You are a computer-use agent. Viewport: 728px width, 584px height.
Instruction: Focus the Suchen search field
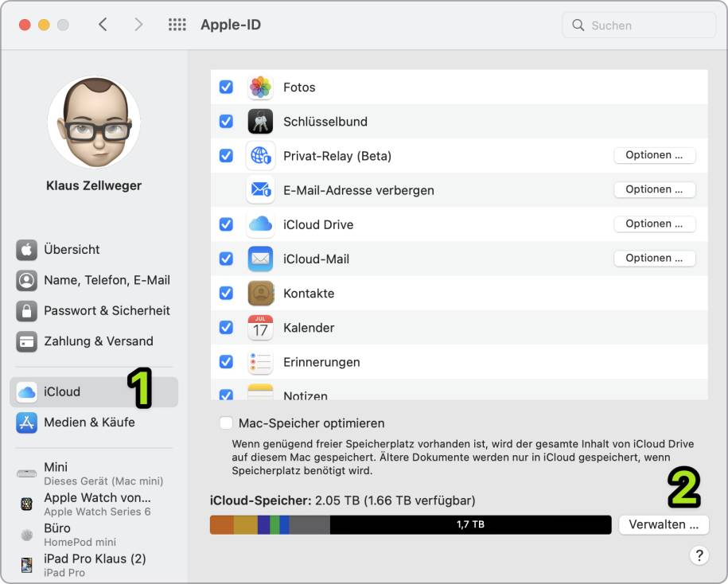[639, 25]
